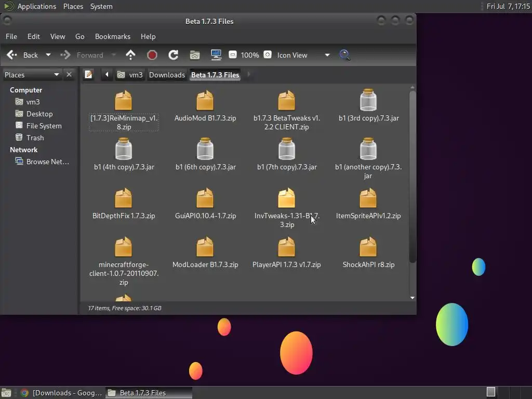
Task: Select the BitDepthFix 1.7.3.zip archive icon
Action: tap(124, 198)
